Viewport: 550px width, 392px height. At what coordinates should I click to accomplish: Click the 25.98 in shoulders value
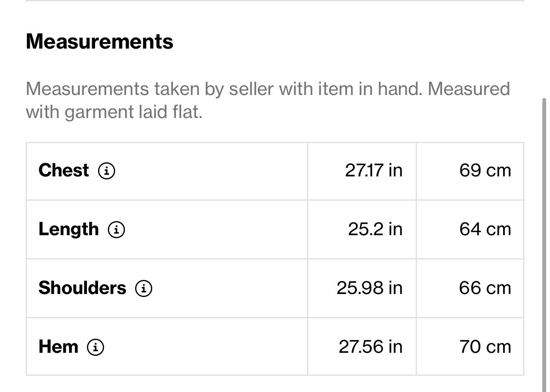(x=369, y=288)
